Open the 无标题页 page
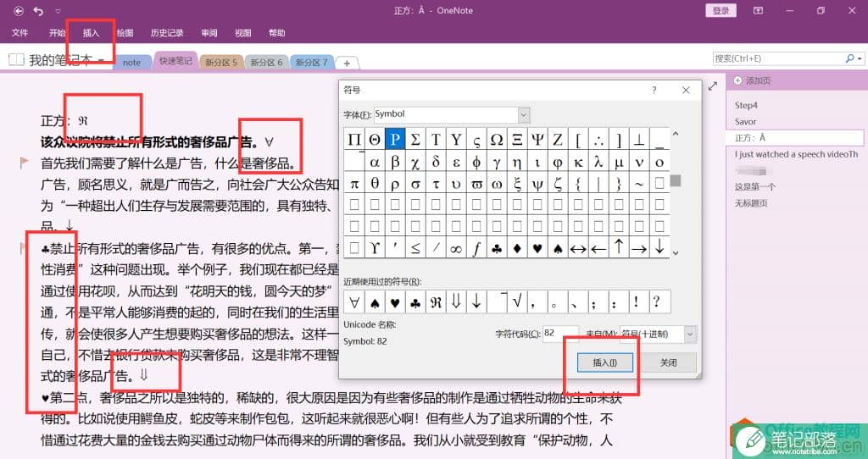 751,203
